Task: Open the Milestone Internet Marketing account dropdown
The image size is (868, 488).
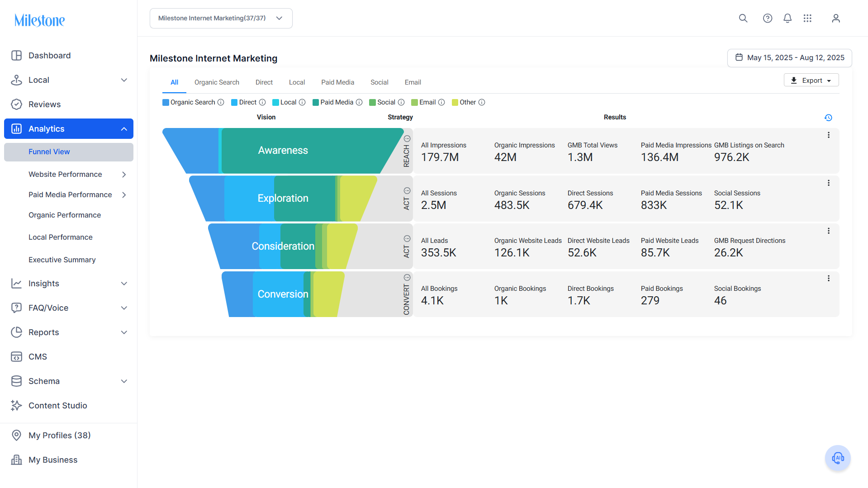Action: point(221,18)
